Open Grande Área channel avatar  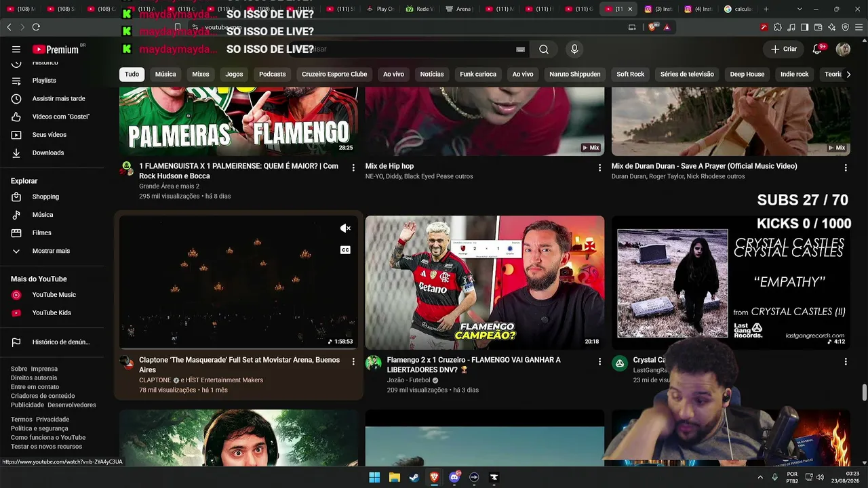(127, 169)
